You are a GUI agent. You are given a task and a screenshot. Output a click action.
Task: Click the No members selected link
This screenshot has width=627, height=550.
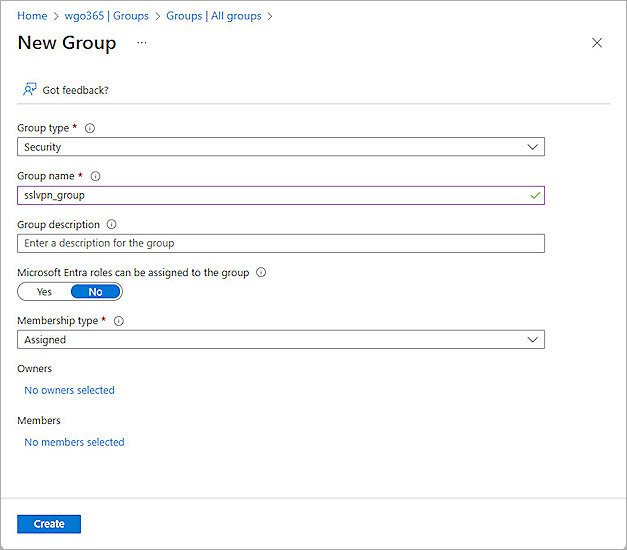tap(74, 442)
